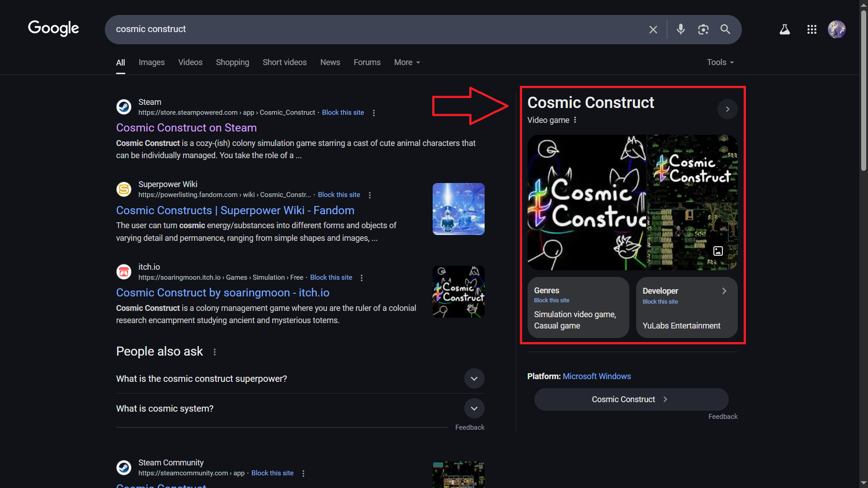This screenshot has width=868, height=488.
Task: Click the Steam favicon in first result
Action: 124,107
